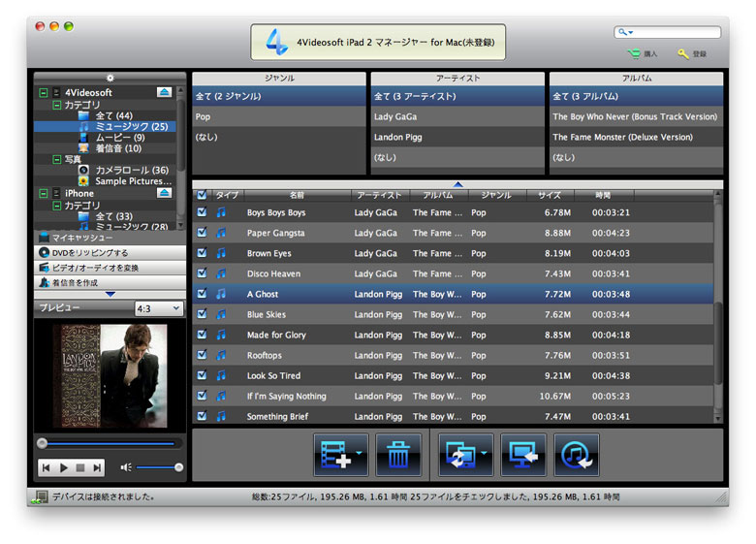Image resolution: width=756 pixels, height=544 pixels.
Task: Click the transfer to iTunes icon
Action: point(577,455)
